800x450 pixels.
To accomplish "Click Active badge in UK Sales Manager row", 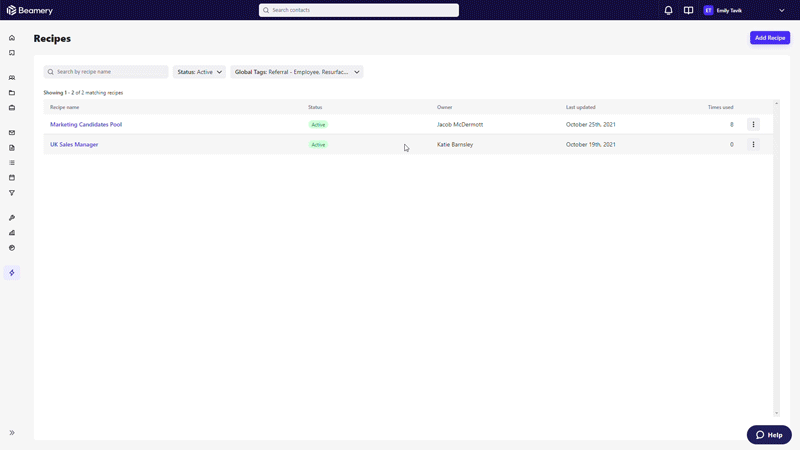I will click(318, 145).
